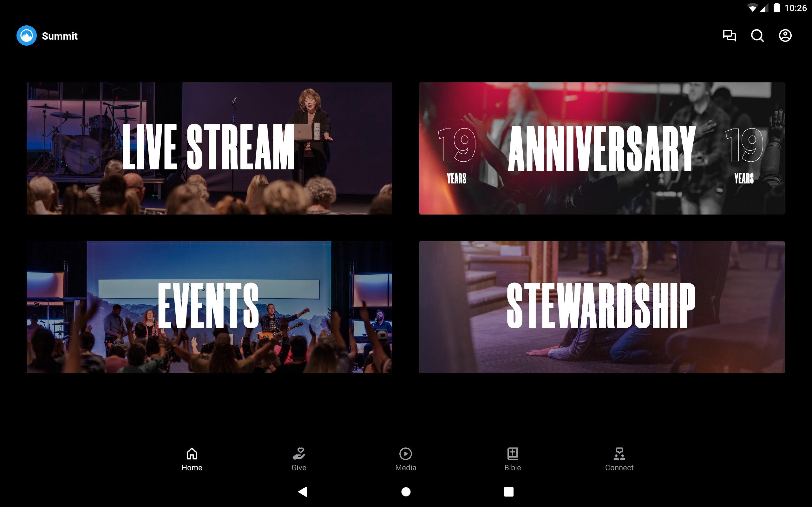Open the Live Stream banner
The height and width of the screenshot is (507, 812).
[x=209, y=148]
